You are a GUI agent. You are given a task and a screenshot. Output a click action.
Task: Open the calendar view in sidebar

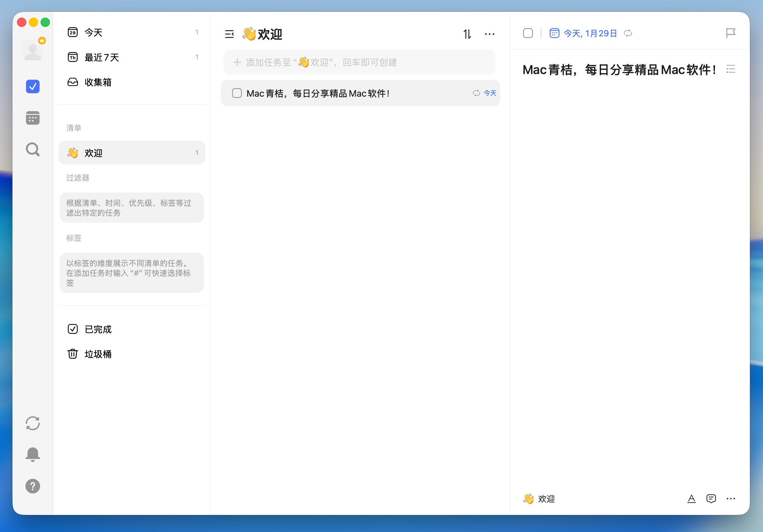coord(32,118)
